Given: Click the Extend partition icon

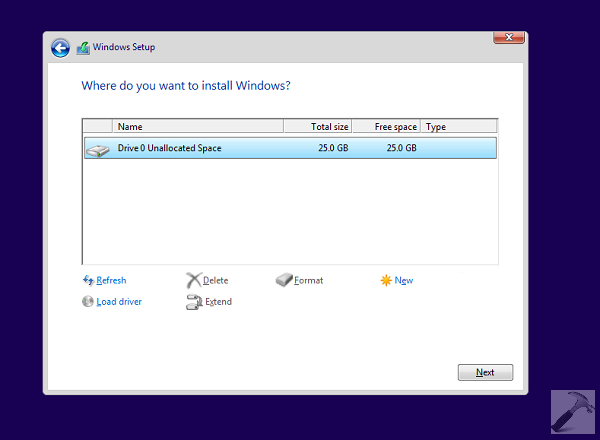Looking at the screenshot, I should [194, 302].
